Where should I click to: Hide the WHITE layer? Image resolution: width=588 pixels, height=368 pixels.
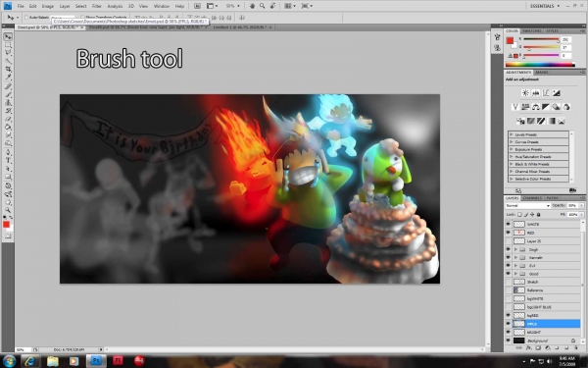coord(508,224)
